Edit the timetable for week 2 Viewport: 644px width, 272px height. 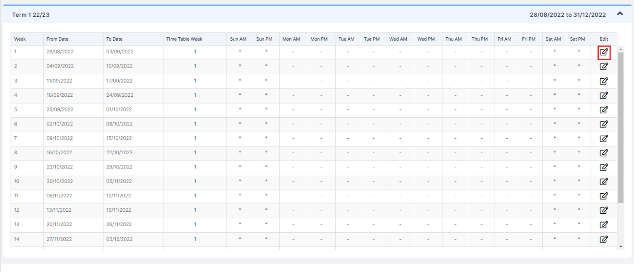604,66
